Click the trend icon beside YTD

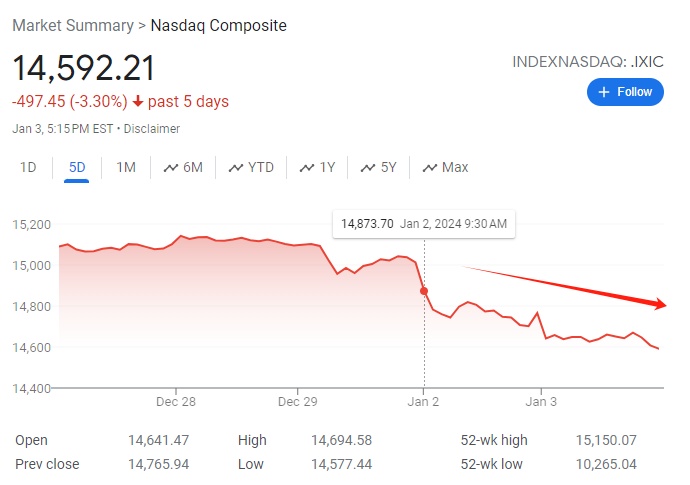tap(236, 167)
